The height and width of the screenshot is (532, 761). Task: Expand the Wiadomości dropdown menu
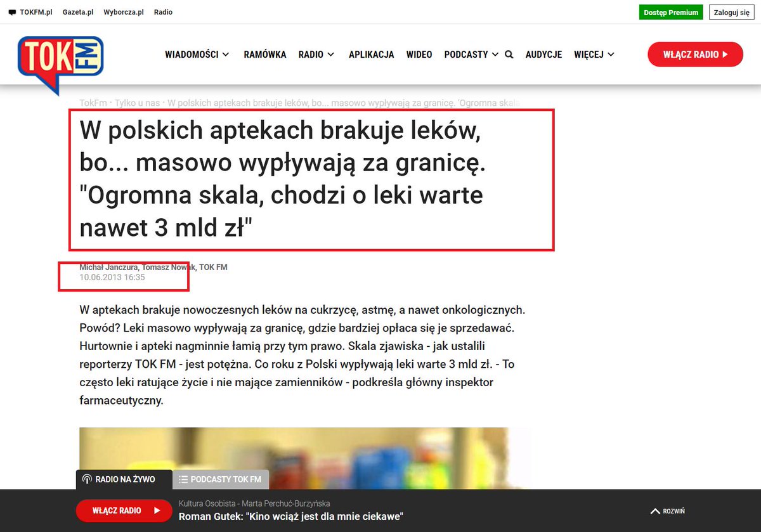pos(197,55)
